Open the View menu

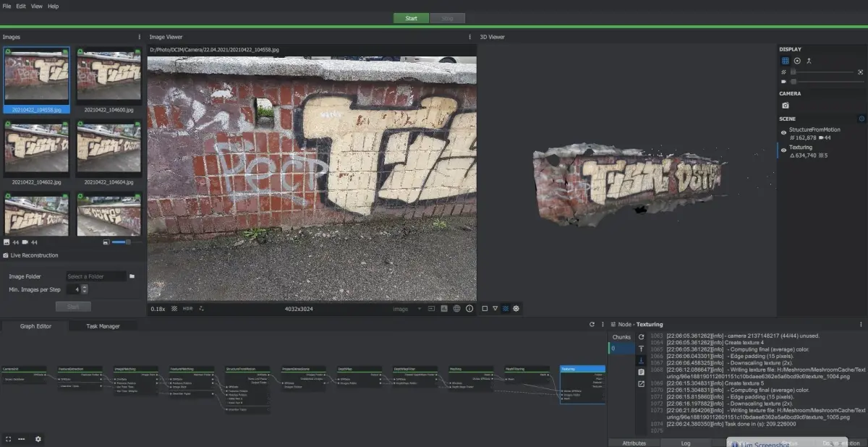point(37,6)
